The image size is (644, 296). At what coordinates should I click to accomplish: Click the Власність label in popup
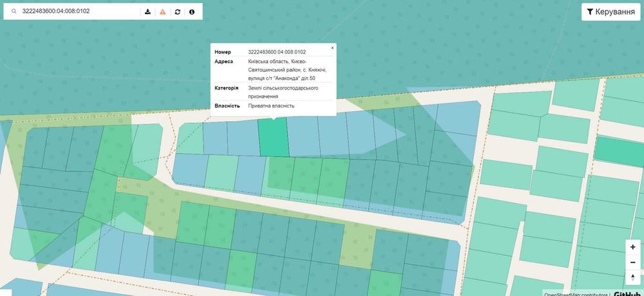pos(227,106)
